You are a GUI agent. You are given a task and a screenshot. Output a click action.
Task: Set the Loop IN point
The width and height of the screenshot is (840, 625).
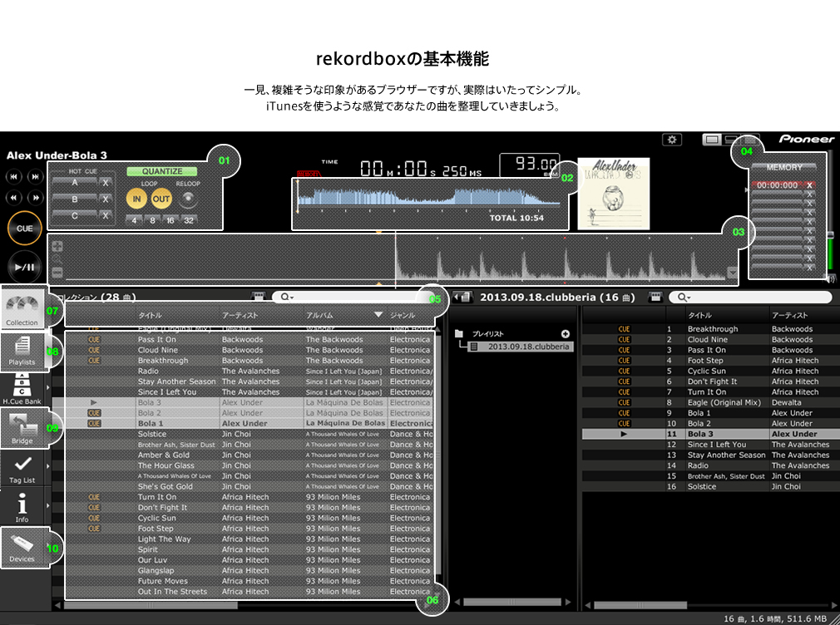(136, 199)
